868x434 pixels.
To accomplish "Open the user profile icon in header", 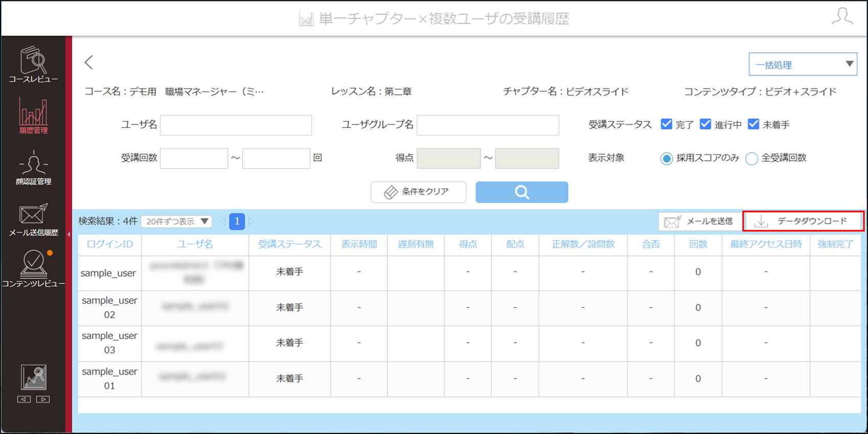I will pos(842,16).
